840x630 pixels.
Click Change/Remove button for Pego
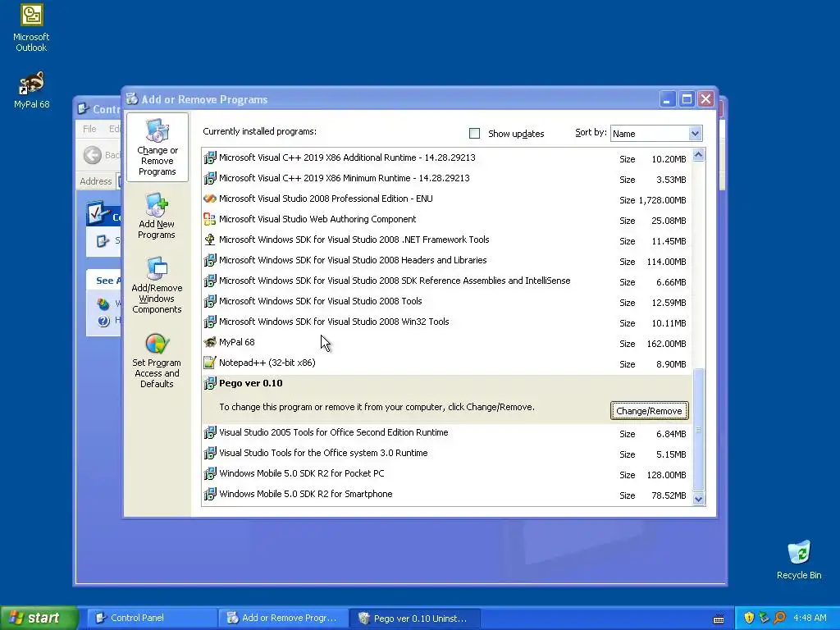click(x=650, y=411)
